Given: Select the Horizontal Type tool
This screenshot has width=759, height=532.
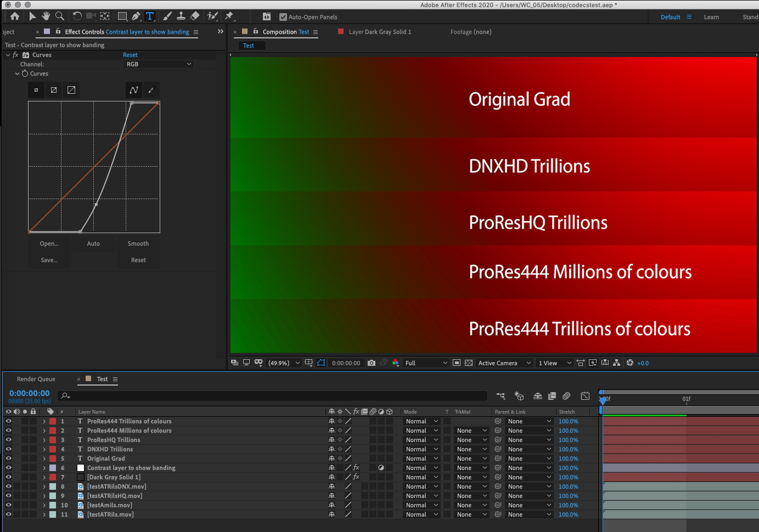Looking at the screenshot, I should tap(149, 16).
